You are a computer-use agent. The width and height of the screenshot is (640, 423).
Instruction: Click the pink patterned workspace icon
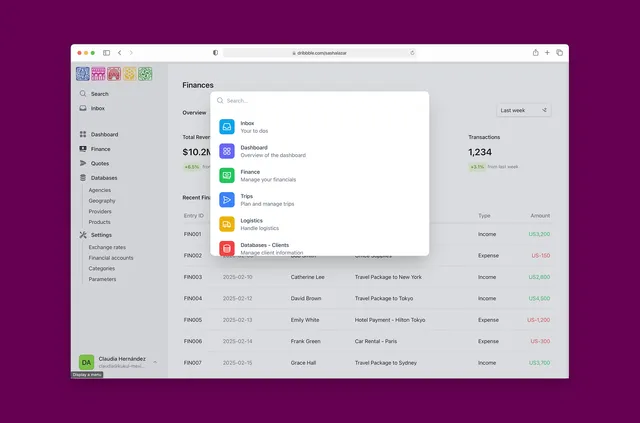[98, 74]
